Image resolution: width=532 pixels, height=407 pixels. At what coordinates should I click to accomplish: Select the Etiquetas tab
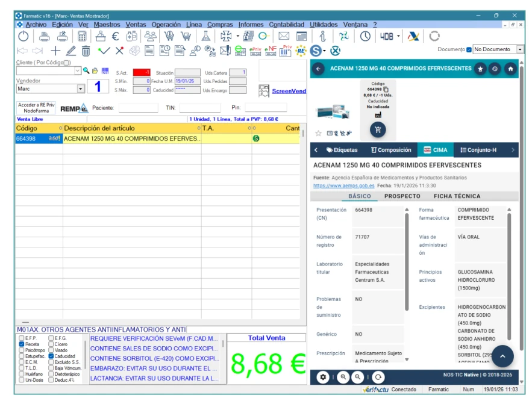click(342, 150)
